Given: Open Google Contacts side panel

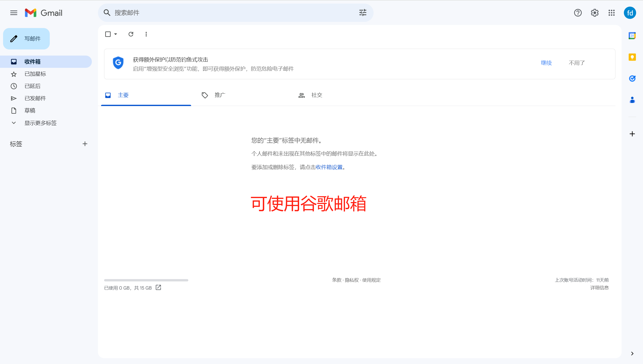Looking at the screenshot, I should pyautogui.click(x=632, y=100).
